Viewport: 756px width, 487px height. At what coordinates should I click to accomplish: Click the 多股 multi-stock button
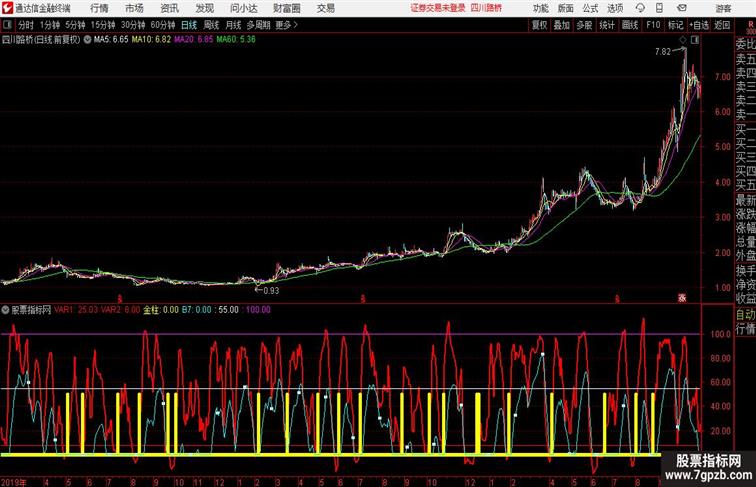click(x=584, y=25)
